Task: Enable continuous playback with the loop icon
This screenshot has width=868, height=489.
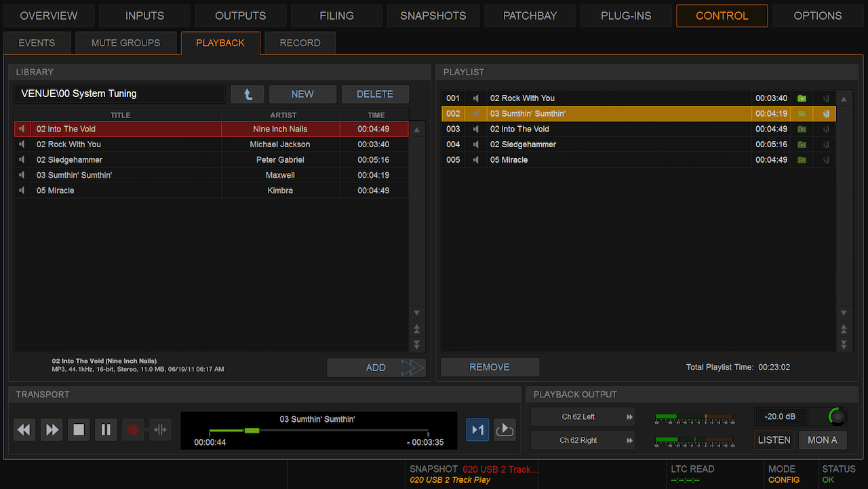Action: (x=505, y=429)
